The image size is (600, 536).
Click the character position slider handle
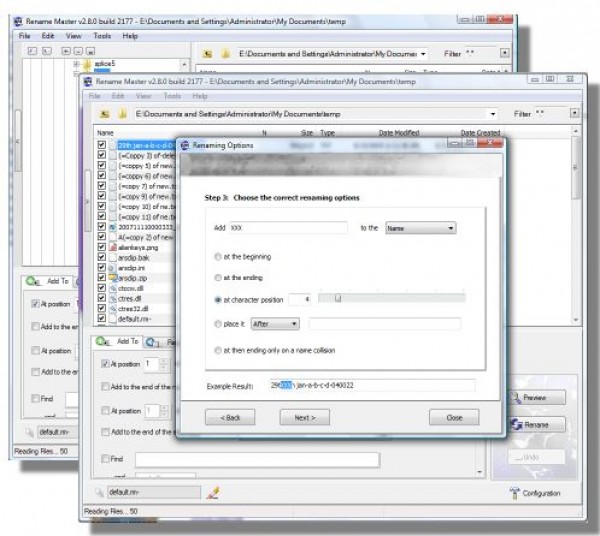click(x=338, y=298)
